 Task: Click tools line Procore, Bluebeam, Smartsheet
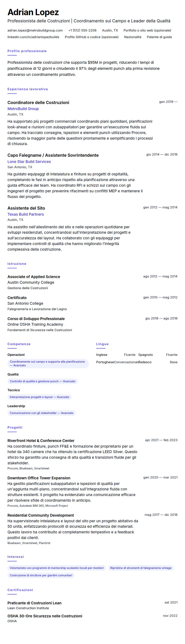(29, 468)
